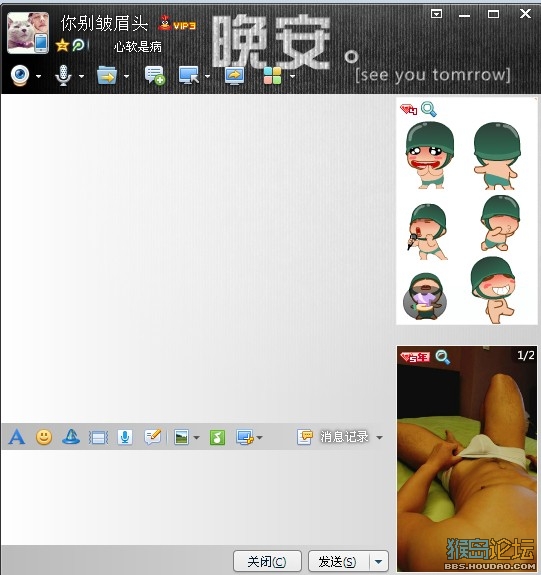Select the singing helmet kid with microphone

(x=428, y=231)
